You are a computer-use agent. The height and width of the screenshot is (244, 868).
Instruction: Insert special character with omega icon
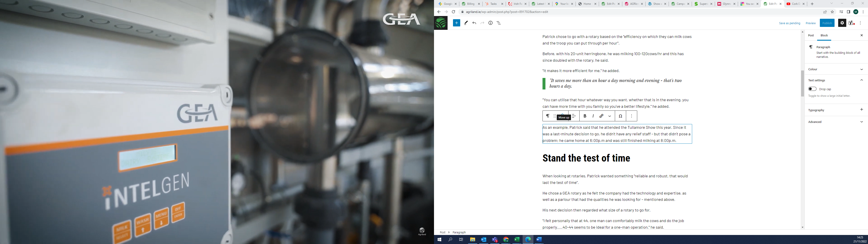click(620, 116)
